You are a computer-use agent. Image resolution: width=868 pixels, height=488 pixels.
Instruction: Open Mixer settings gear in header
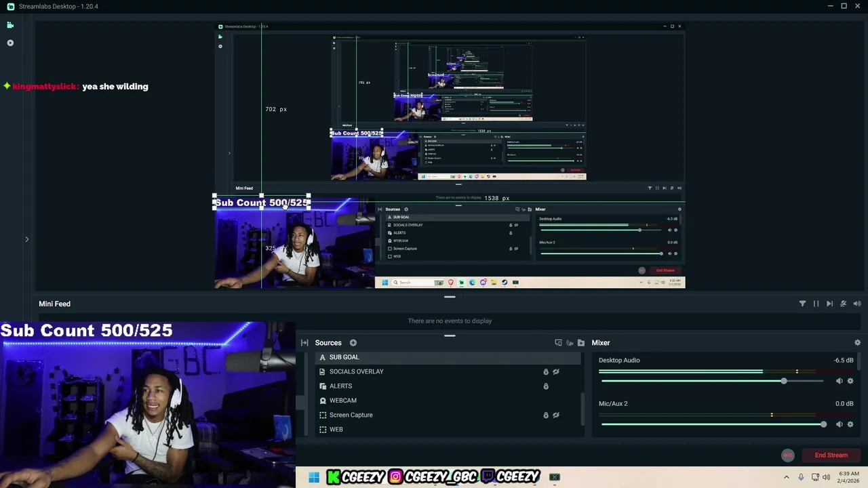[x=857, y=343]
